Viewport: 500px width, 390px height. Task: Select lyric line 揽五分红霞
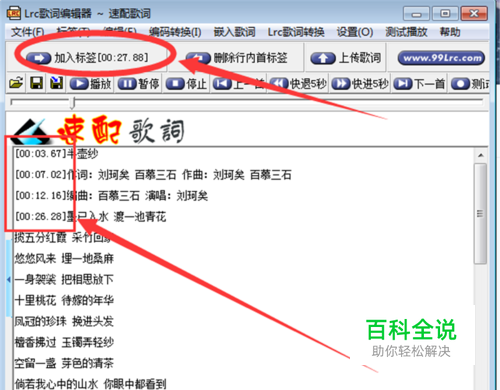[x=62, y=238]
